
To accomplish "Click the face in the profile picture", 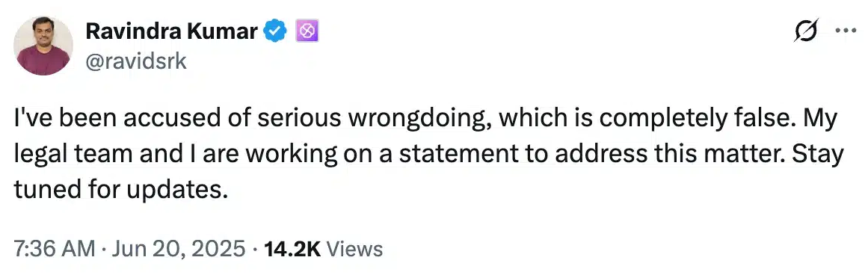I will coord(43,34).
